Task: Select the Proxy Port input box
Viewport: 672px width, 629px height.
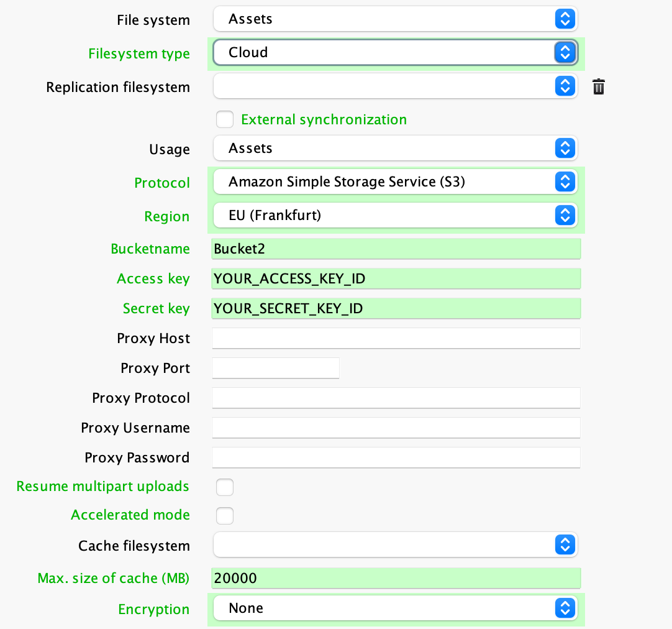Action: [276, 368]
